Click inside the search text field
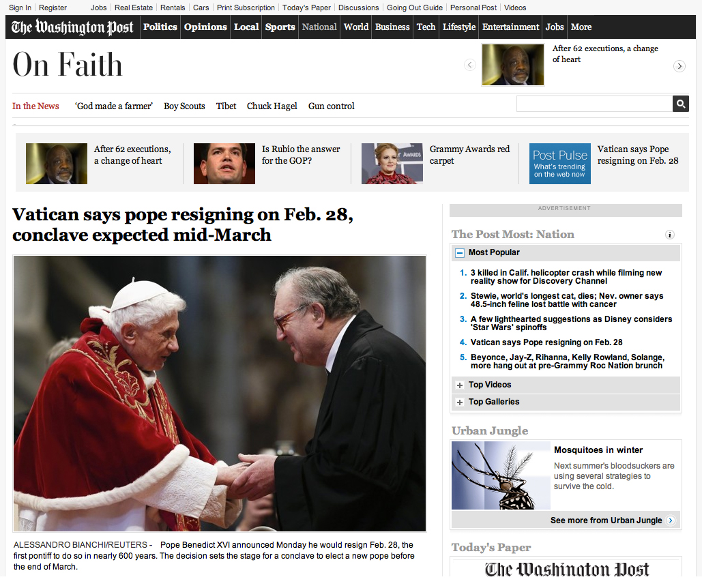702x588 pixels. 594,104
